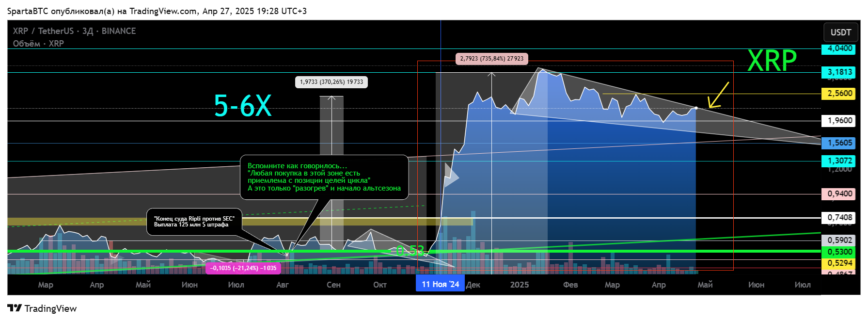Select the XRP / TetherUS symbol title
Screen dimensions: 868x321
click(x=74, y=31)
